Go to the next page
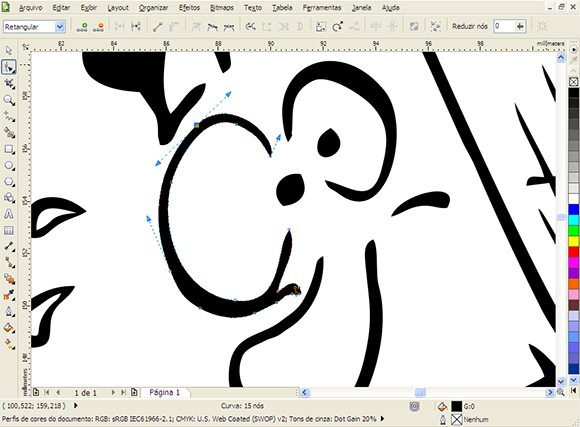The height and width of the screenshot is (427, 580). tap(113, 392)
